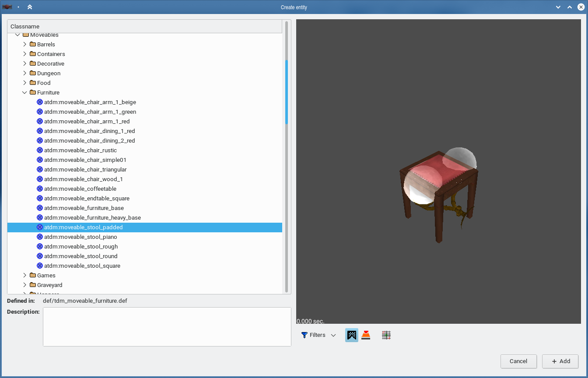Click the double up-arrow title bar icon

[29, 7]
